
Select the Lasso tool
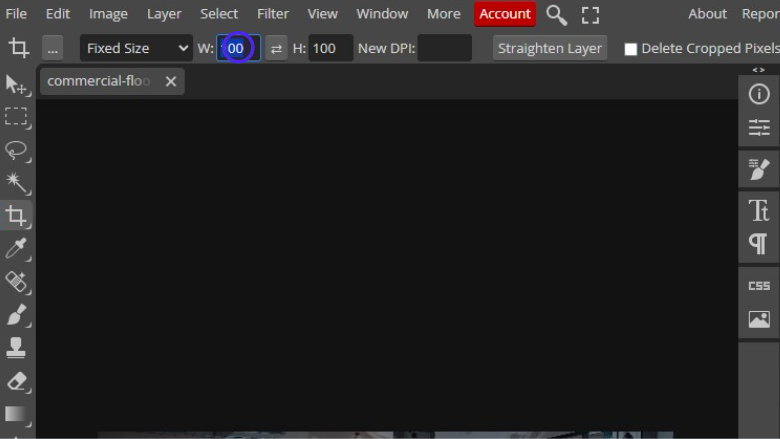(x=16, y=150)
